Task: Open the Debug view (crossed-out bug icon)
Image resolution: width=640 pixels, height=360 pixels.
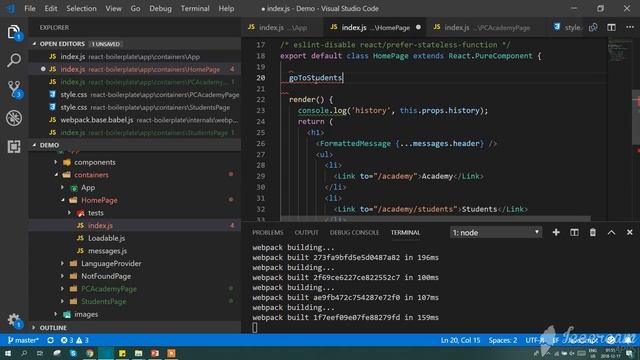Action: 14,118
